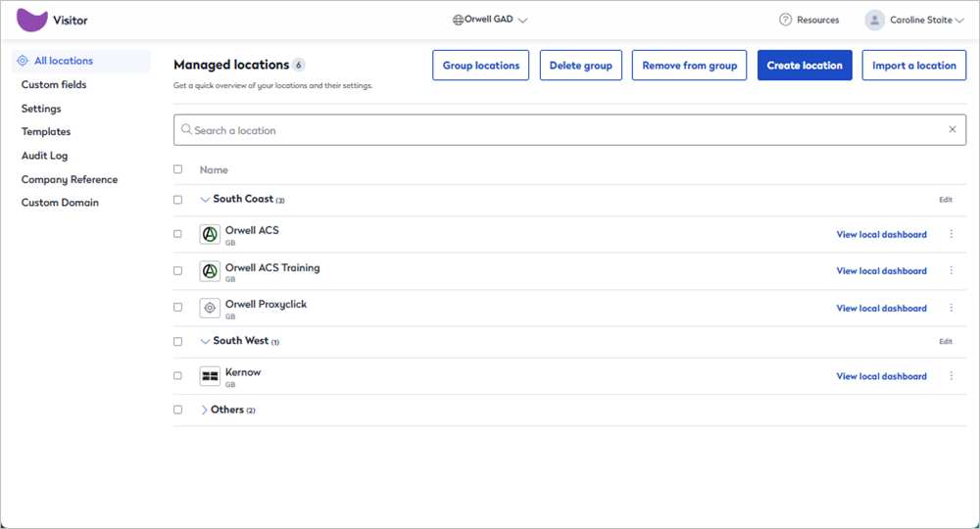The width and height of the screenshot is (980, 529).
Task: Expand the Others group chevron
Action: 204,409
